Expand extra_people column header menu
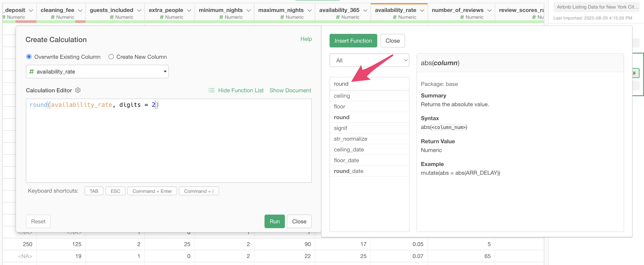The width and height of the screenshot is (644, 265). point(189,10)
